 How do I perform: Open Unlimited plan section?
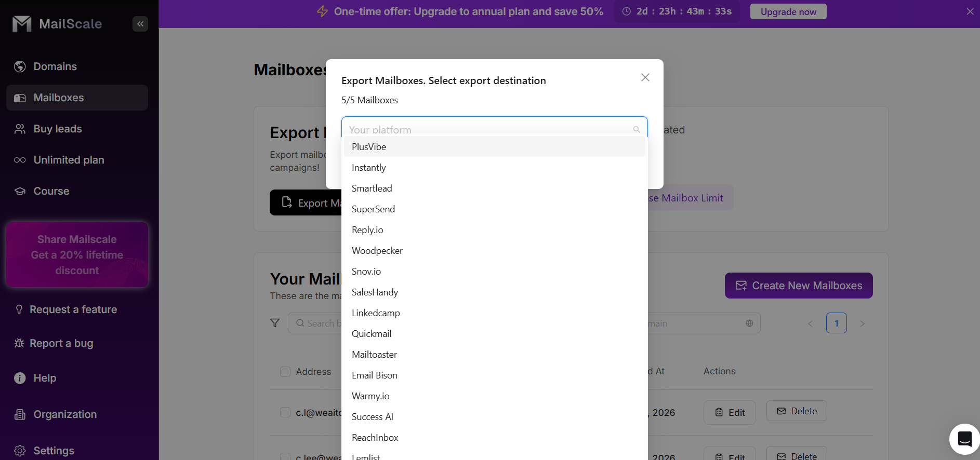(x=77, y=160)
